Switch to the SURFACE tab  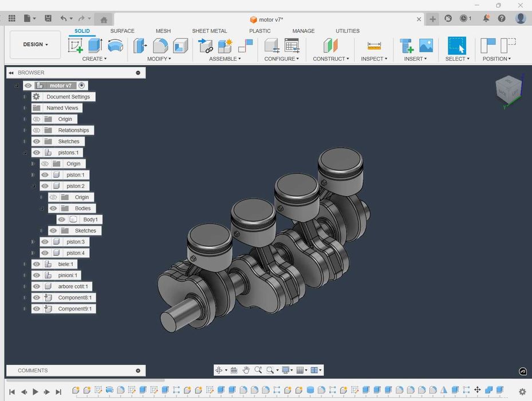pyautogui.click(x=122, y=31)
